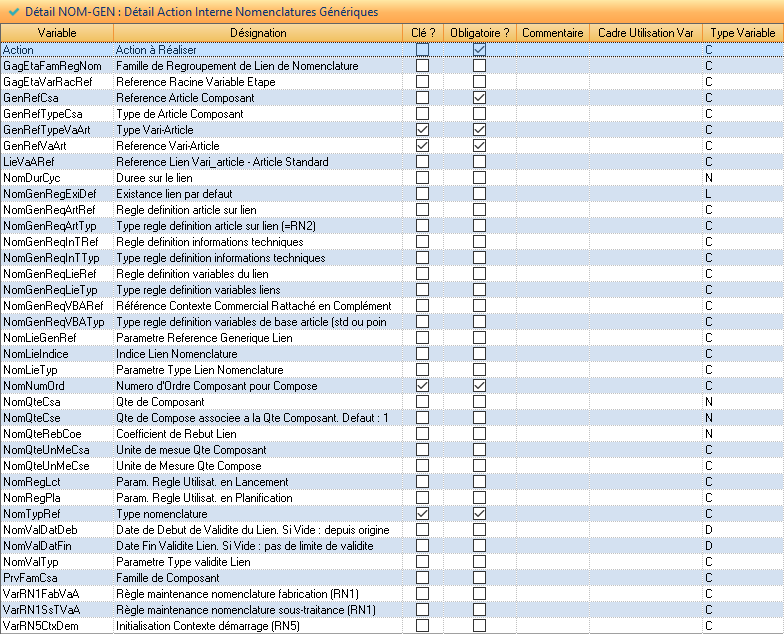Check Obligatoire for NomQteCsa row
The image size is (784, 634).
point(480,402)
